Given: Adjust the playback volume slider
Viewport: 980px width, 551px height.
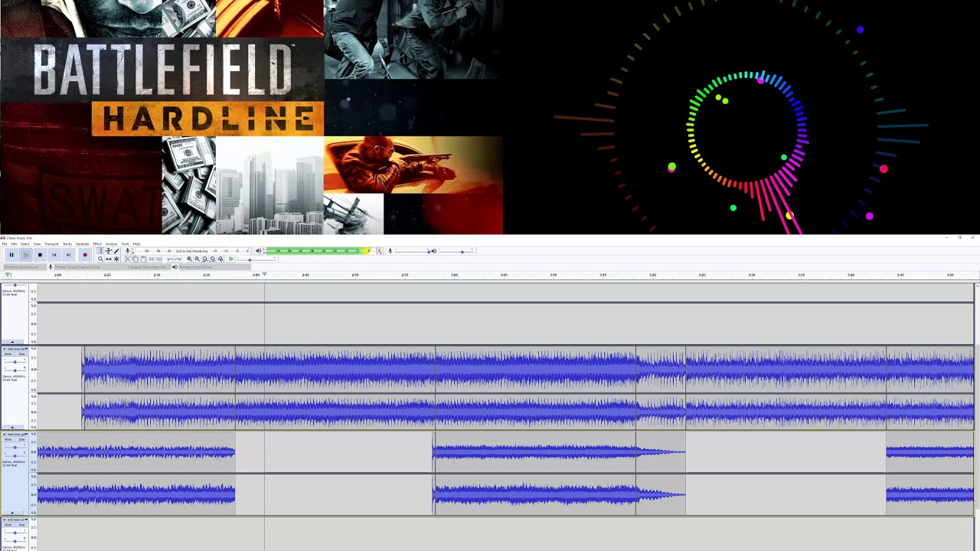Looking at the screenshot, I should point(456,251).
